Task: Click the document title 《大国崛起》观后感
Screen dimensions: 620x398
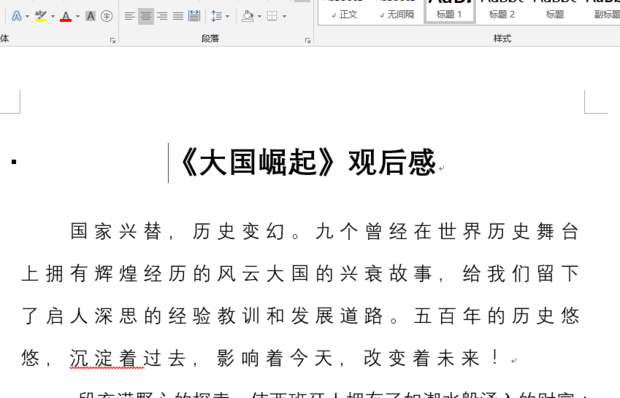Action: click(x=308, y=162)
